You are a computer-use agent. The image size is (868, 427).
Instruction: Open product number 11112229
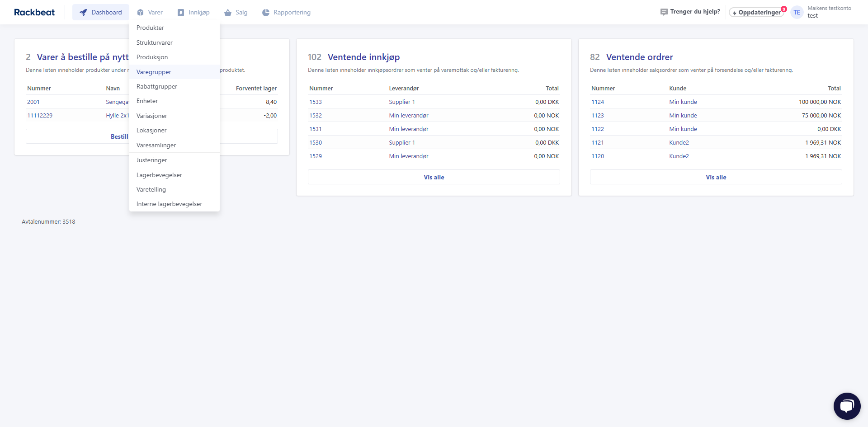click(40, 116)
